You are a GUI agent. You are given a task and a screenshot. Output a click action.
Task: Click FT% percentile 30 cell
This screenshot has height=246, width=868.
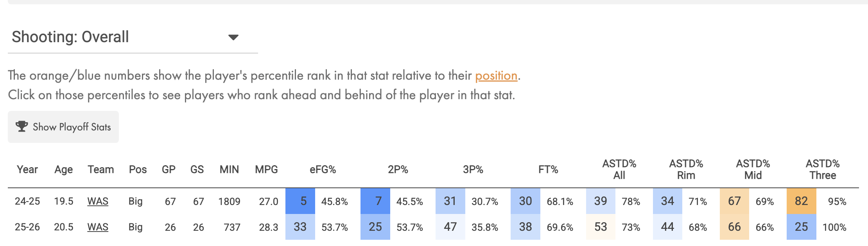525,201
